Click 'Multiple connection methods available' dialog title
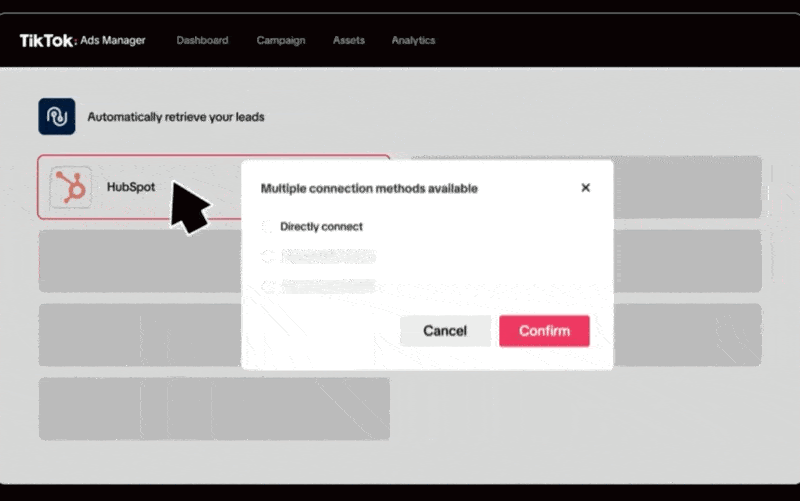Viewport: 800px width, 501px height. coord(369,188)
